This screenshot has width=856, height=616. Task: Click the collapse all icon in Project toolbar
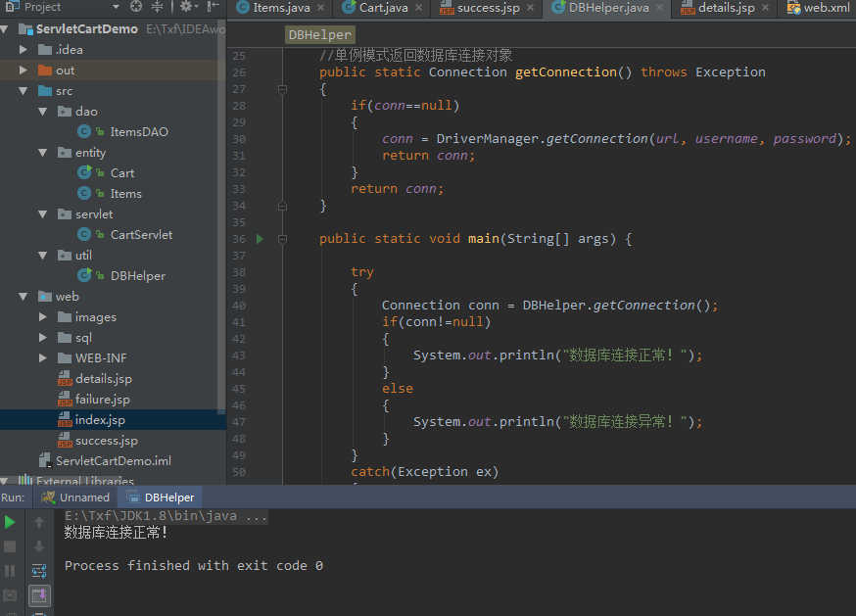tap(158, 7)
